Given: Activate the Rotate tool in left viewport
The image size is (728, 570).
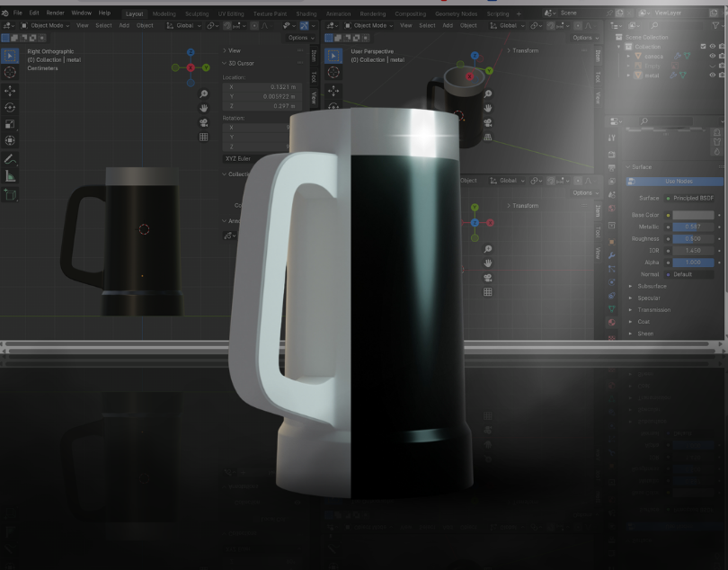Looking at the screenshot, I should [x=10, y=108].
